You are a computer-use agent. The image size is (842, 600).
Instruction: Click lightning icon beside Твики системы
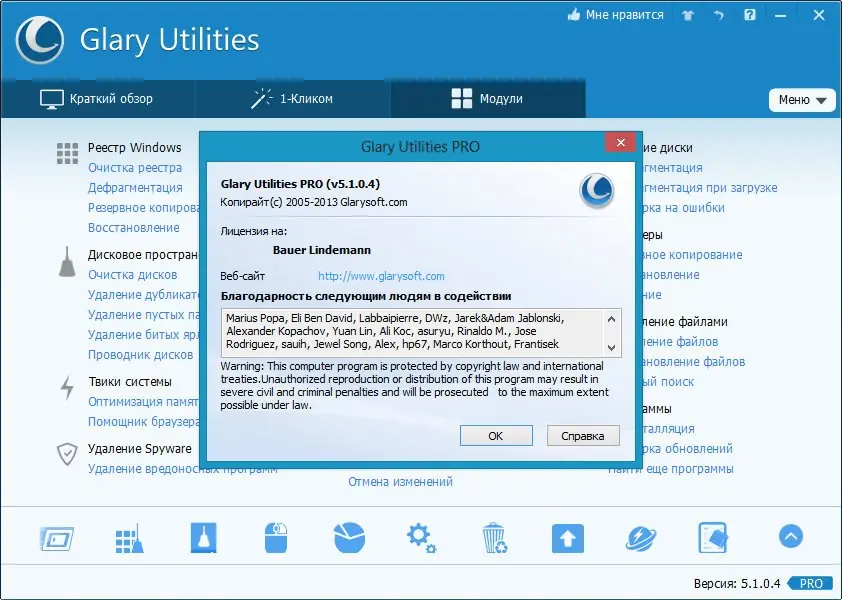67,387
